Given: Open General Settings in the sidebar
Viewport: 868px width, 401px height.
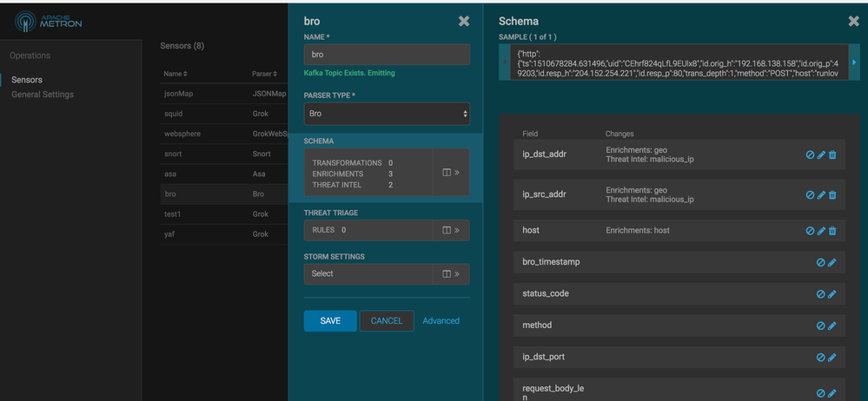Looking at the screenshot, I should click(43, 95).
